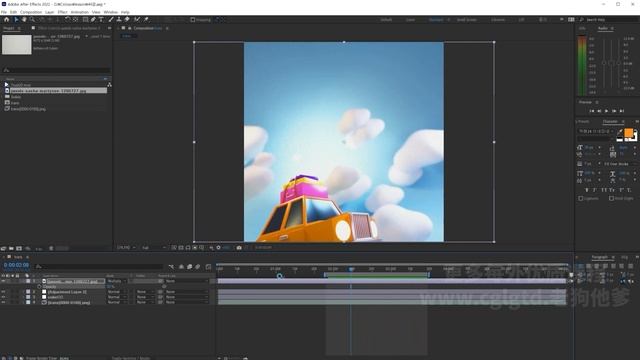The width and height of the screenshot is (640, 360).
Task: Hide the top pexels jpg layer
Action: [x=3, y=281]
